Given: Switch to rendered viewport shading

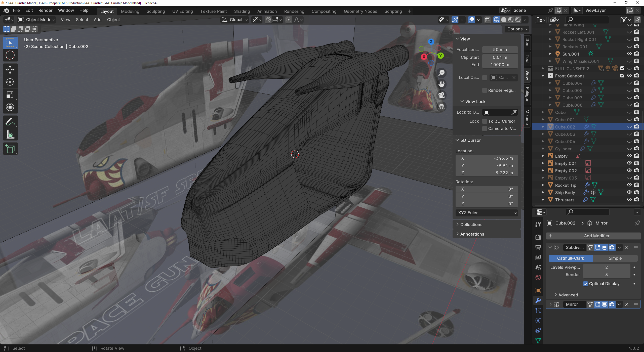Looking at the screenshot, I should point(518,20).
